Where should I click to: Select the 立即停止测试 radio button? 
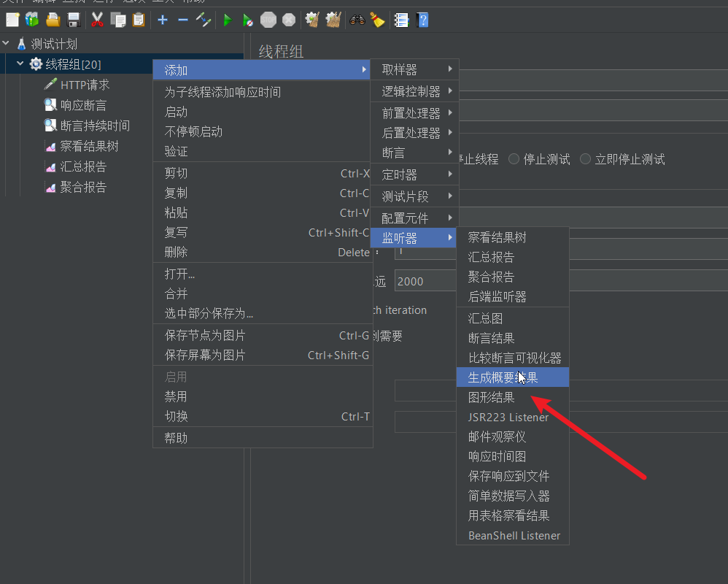[x=585, y=159]
